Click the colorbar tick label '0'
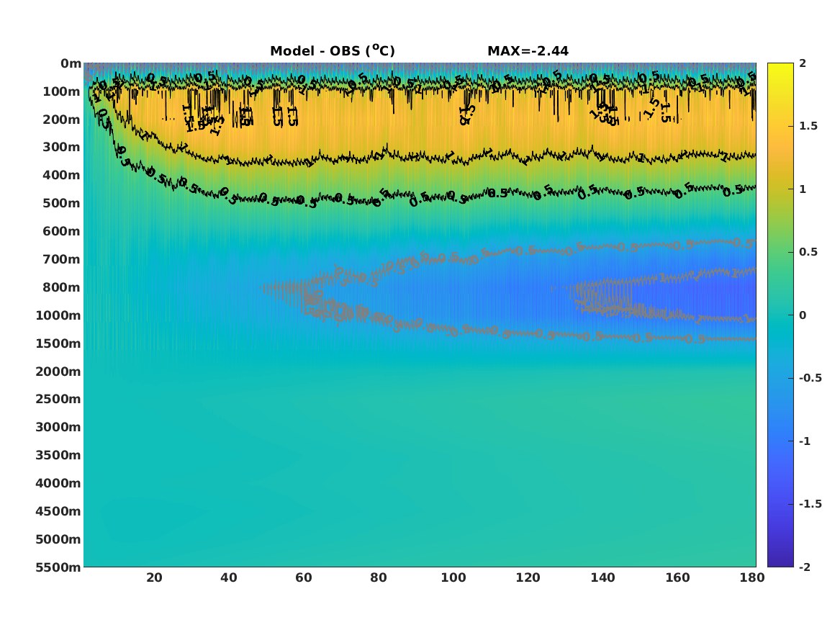 click(x=803, y=315)
